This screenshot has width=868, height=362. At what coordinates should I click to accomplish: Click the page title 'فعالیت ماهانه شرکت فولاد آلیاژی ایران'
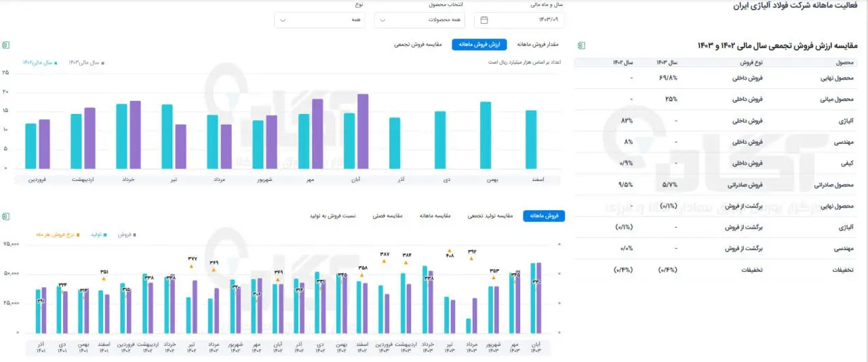tap(796, 6)
